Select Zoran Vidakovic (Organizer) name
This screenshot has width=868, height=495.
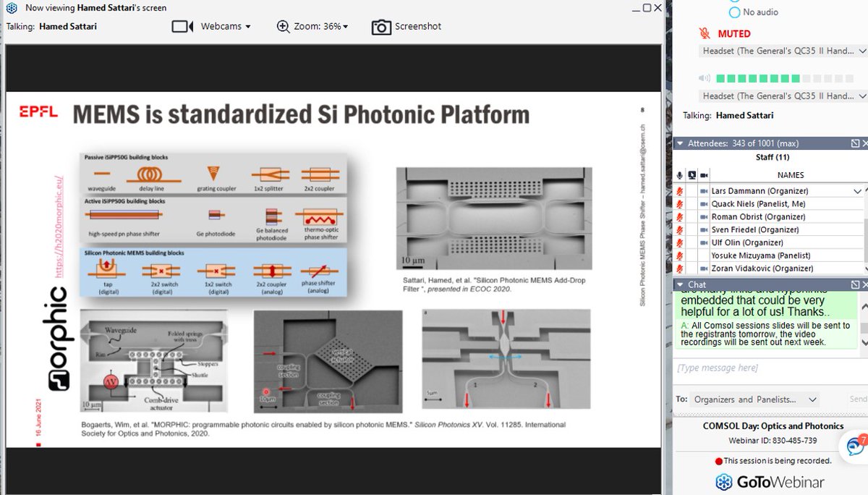(762, 268)
